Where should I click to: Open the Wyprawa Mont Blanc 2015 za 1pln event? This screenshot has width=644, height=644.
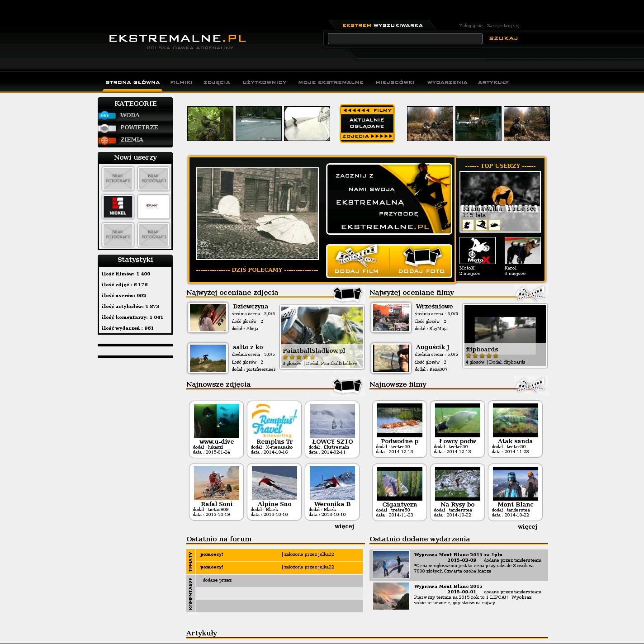(458, 554)
